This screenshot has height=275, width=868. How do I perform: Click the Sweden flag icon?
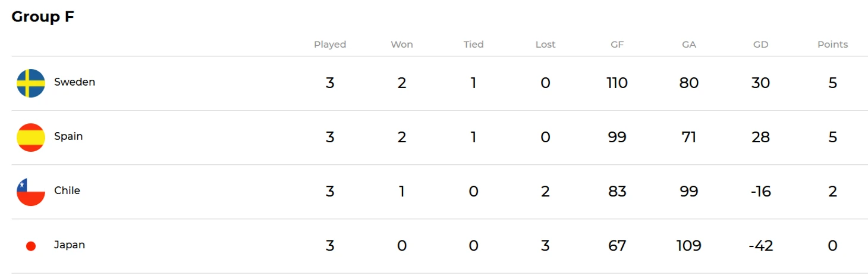pyautogui.click(x=31, y=83)
